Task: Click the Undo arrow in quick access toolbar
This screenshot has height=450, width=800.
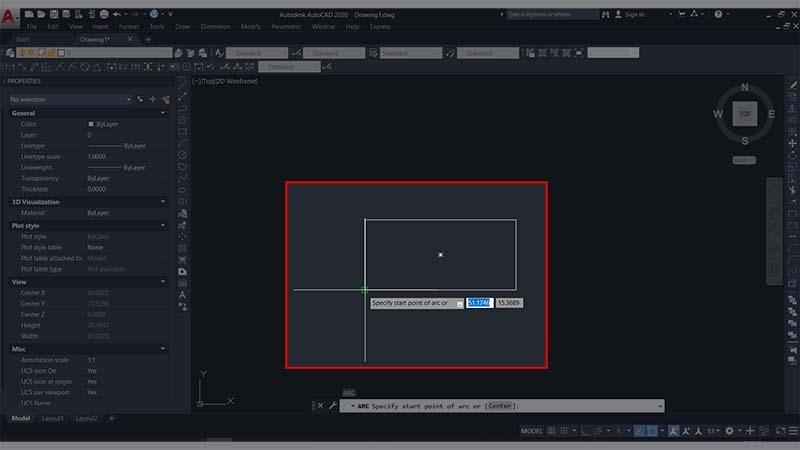Action: coord(117,14)
